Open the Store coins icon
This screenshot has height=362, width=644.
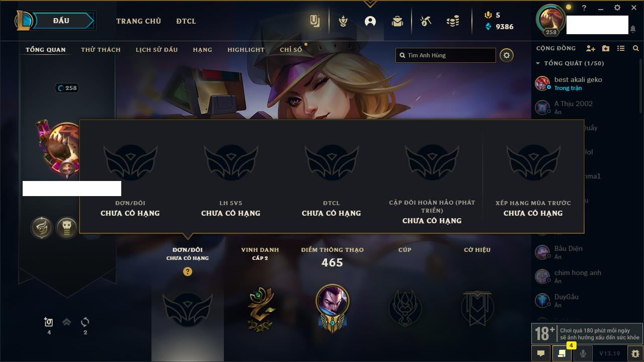point(453,21)
